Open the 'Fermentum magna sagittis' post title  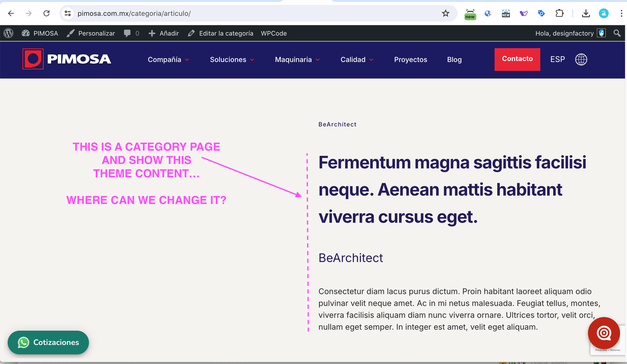[x=452, y=189]
